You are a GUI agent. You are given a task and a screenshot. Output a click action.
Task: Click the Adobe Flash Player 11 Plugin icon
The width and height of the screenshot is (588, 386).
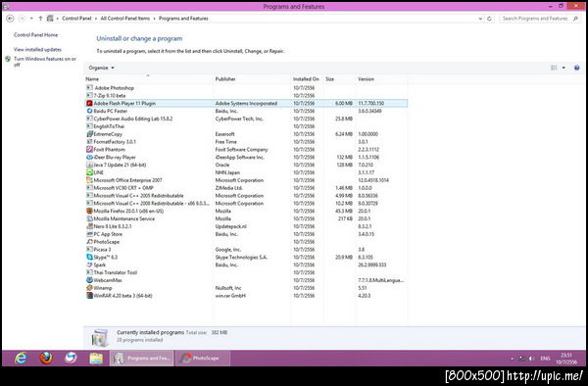[x=89, y=103]
